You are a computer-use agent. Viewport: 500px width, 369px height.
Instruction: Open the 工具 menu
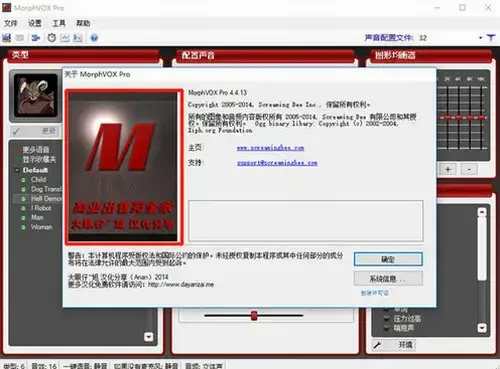(x=59, y=23)
